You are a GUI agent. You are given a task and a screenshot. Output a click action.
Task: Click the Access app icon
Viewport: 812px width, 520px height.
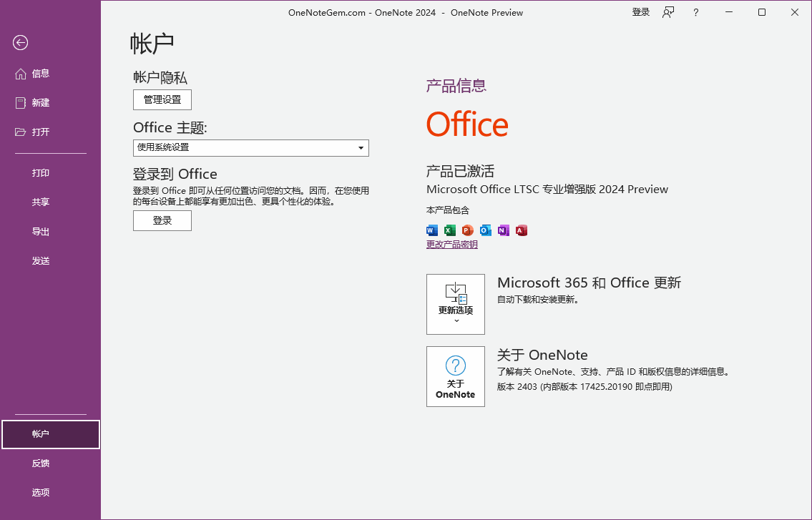coord(522,230)
